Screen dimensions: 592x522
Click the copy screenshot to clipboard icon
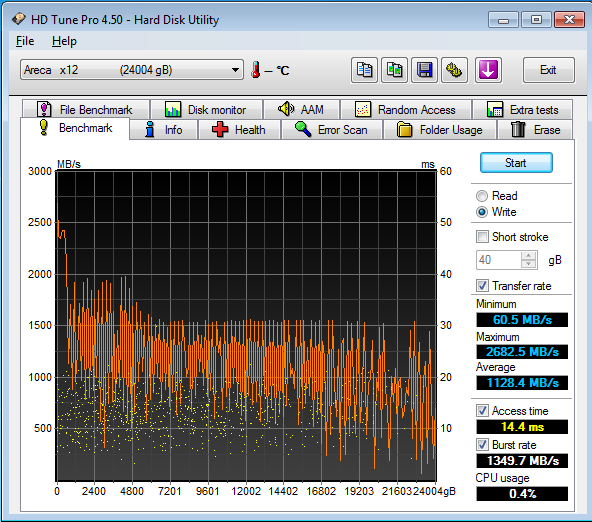pos(395,70)
